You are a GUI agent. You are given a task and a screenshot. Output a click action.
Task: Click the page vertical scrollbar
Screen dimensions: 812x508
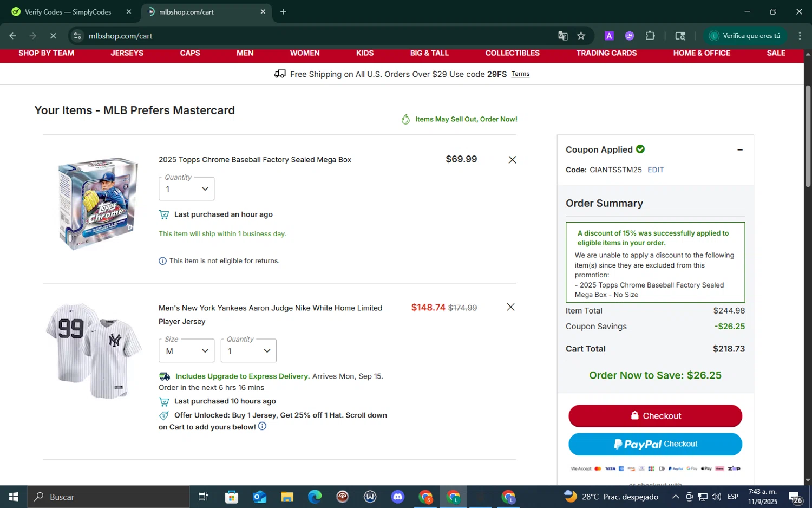tap(808, 136)
